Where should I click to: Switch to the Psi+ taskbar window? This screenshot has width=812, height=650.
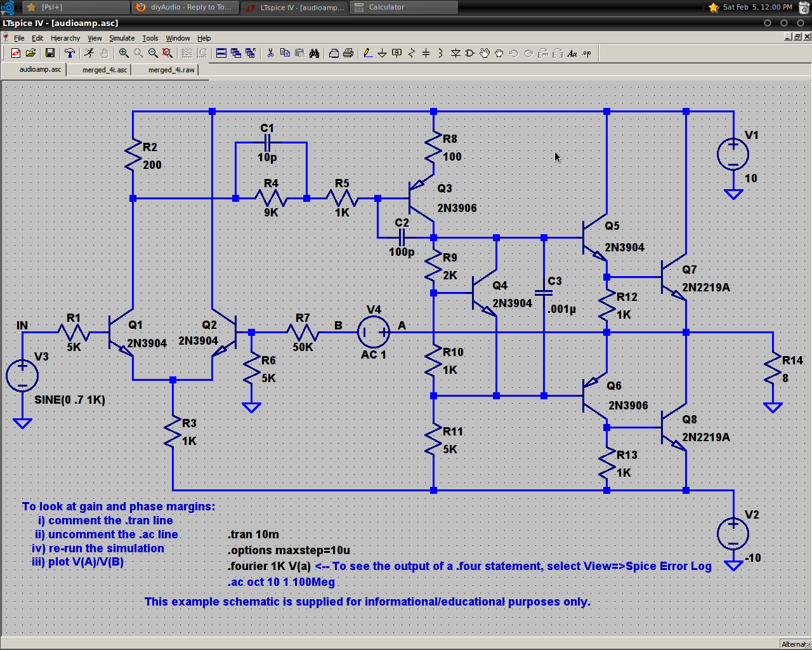76,7
